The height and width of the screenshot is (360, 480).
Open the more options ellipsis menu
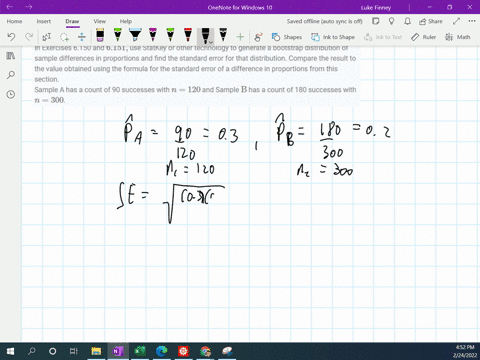472,21
